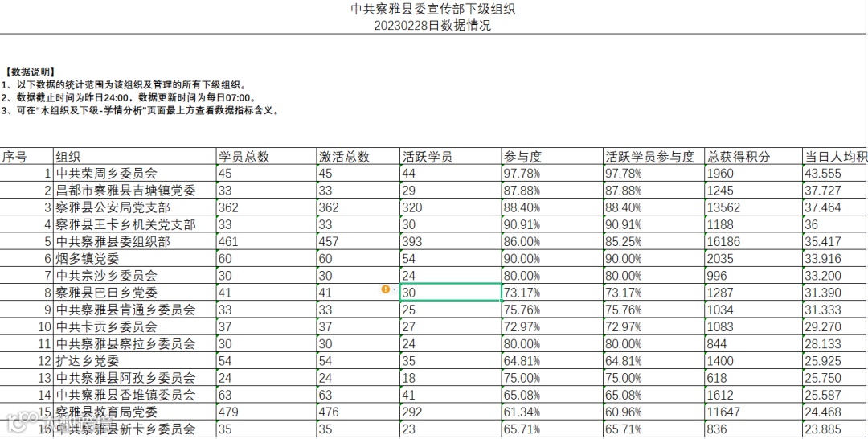Click total points value 618

pos(753,378)
